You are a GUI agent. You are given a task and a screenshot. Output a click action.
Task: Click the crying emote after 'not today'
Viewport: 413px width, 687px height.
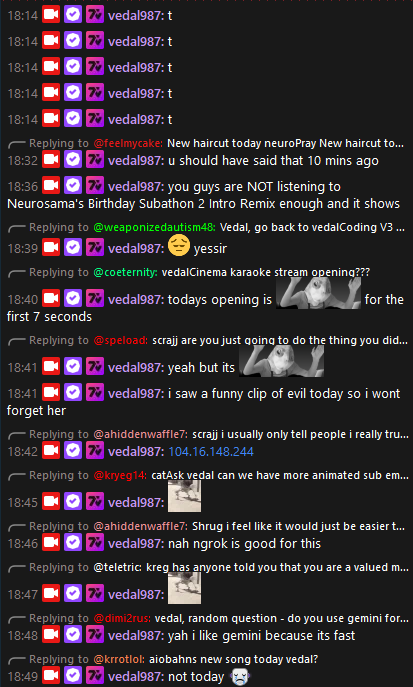[x=239, y=676]
